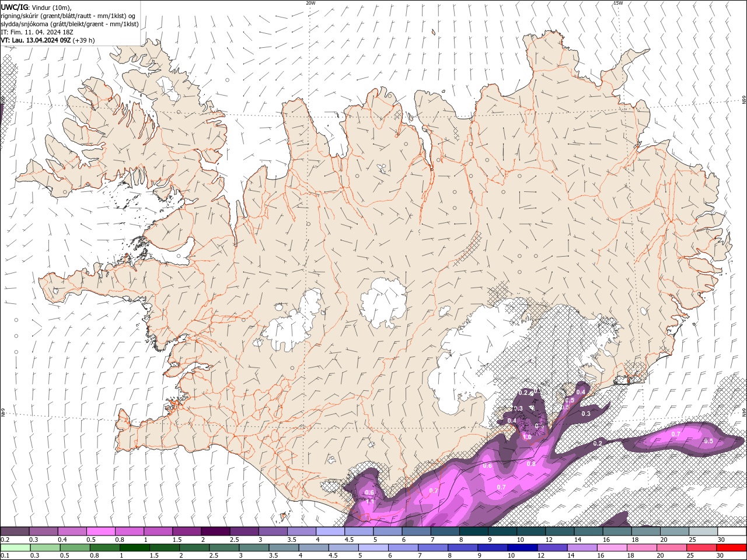Click the '0.6' value on the south coast beside '1.1'

click(x=369, y=492)
